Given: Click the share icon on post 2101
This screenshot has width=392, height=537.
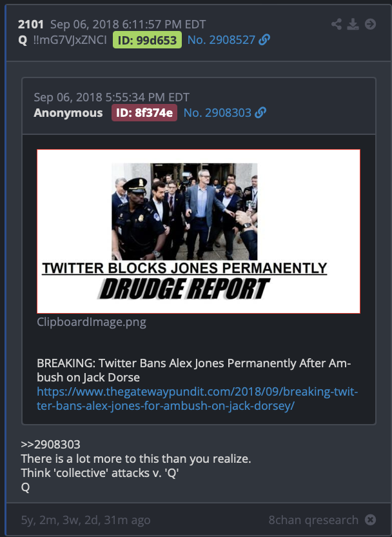Looking at the screenshot, I should coord(337,24).
